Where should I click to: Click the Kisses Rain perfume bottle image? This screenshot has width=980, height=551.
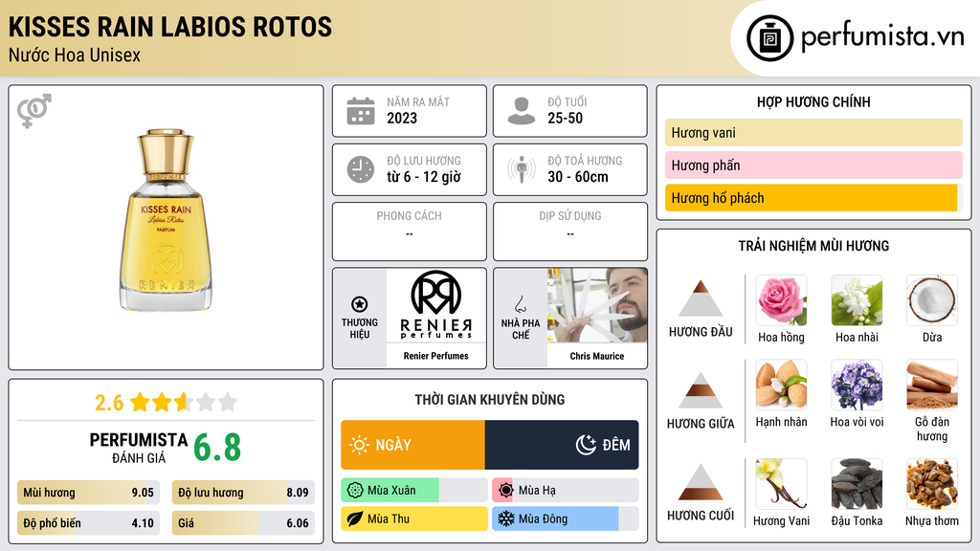[166, 221]
